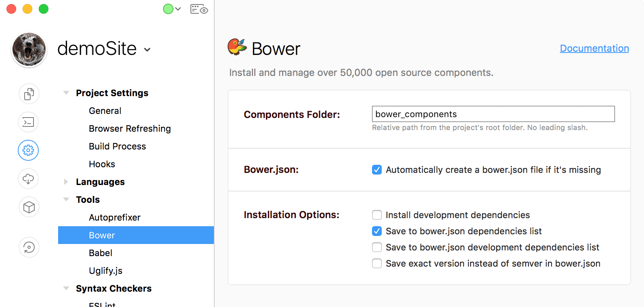Collapse the Project Settings section

coord(66,93)
